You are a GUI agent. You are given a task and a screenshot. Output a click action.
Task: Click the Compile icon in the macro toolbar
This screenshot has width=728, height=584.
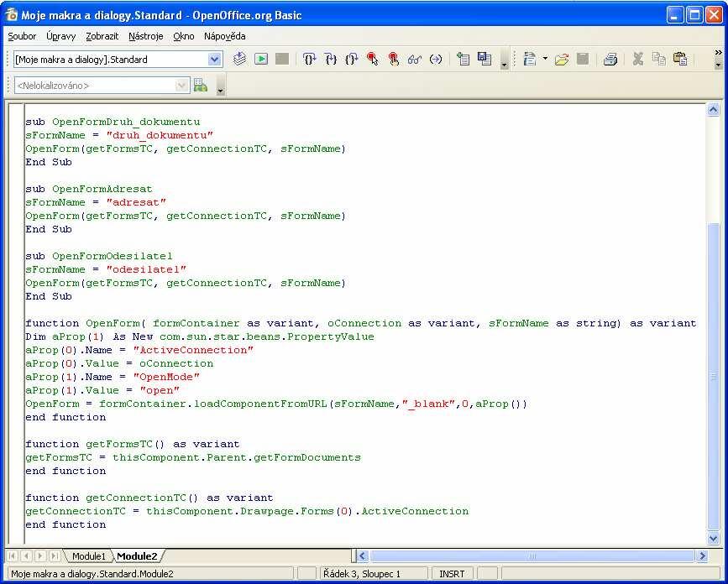coord(239,59)
